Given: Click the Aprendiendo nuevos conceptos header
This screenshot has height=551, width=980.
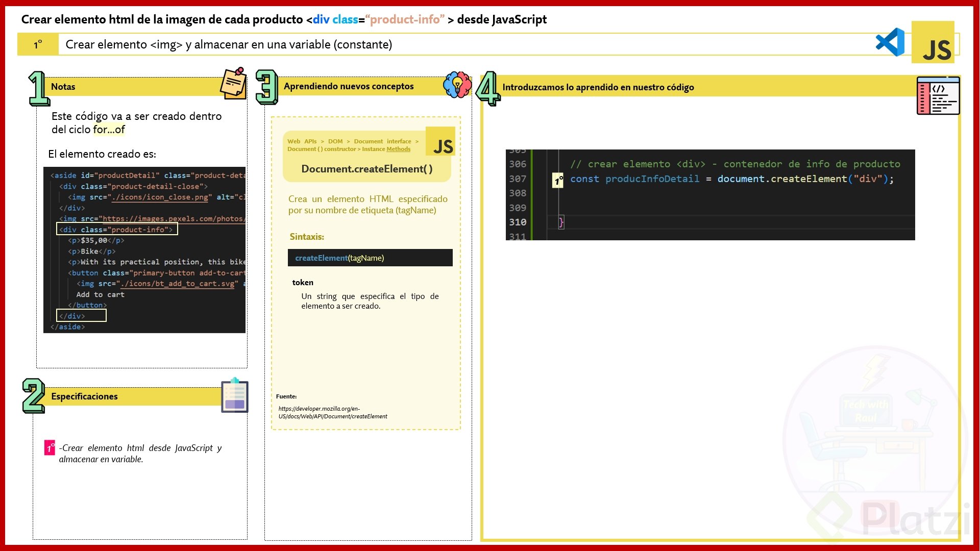Looking at the screenshot, I should coord(349,86).
